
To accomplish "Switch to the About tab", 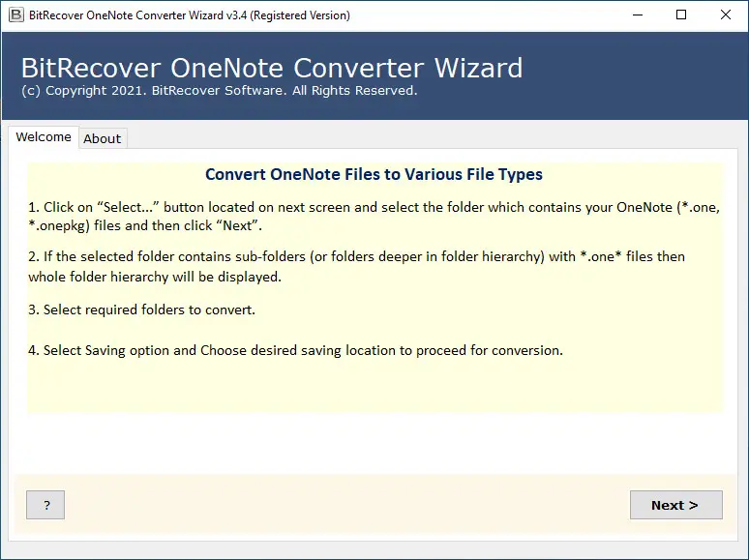I will pyautogui.click(x=103, y=138).
